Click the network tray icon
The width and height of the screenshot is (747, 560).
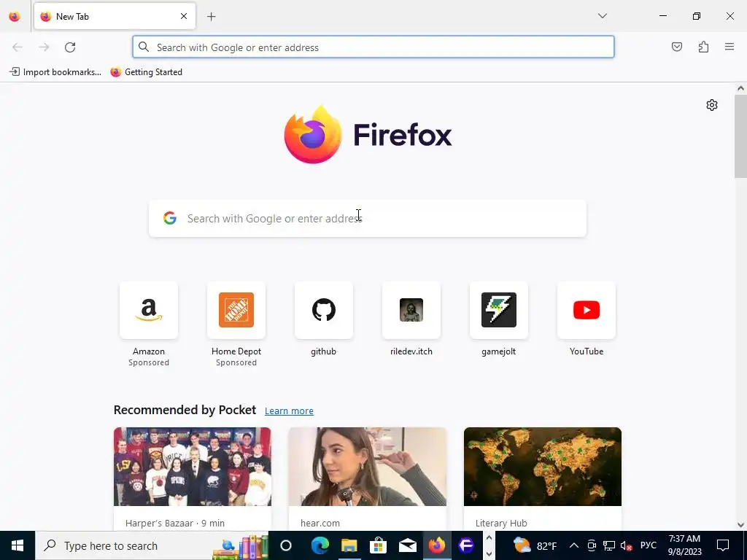tap(609, 545)
